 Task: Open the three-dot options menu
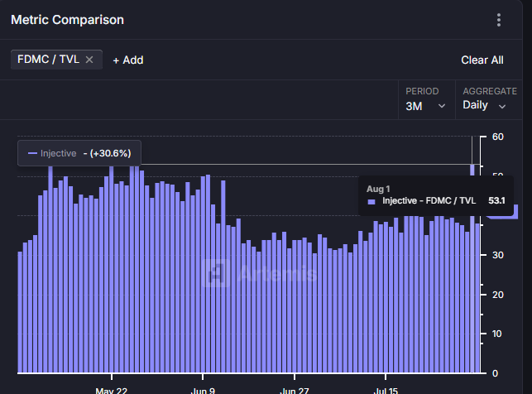(x=498, y=20)
